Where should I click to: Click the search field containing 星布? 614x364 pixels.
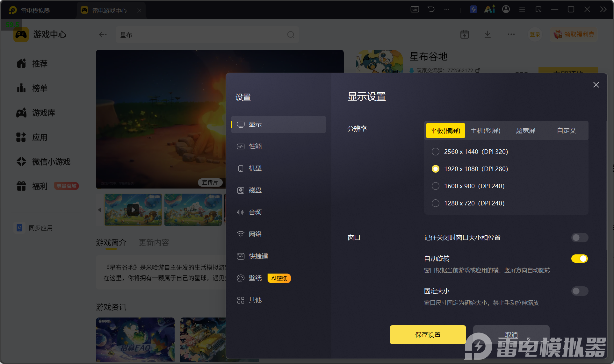pos(207,35)
